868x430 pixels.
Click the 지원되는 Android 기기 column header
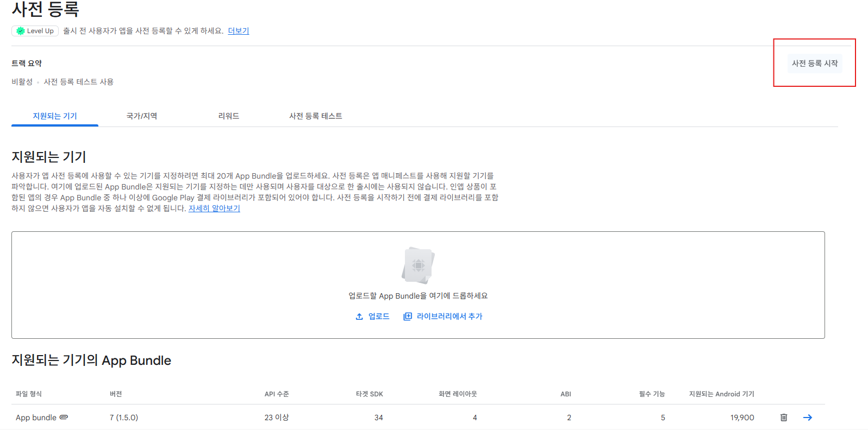(721, 394)
